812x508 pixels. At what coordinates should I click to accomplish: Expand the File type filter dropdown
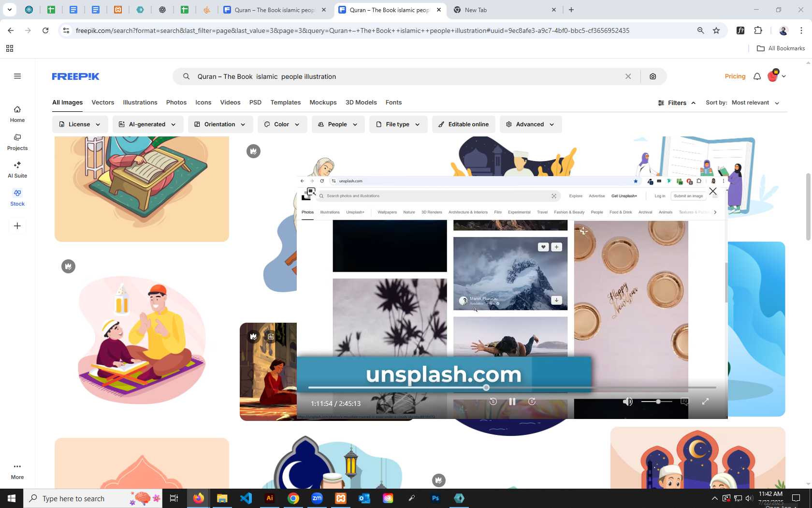[x=398, y=124]
